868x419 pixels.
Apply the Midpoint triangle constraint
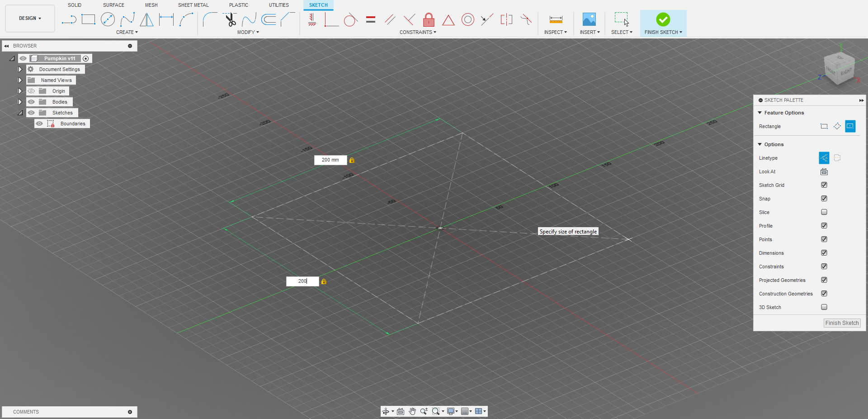448,20
